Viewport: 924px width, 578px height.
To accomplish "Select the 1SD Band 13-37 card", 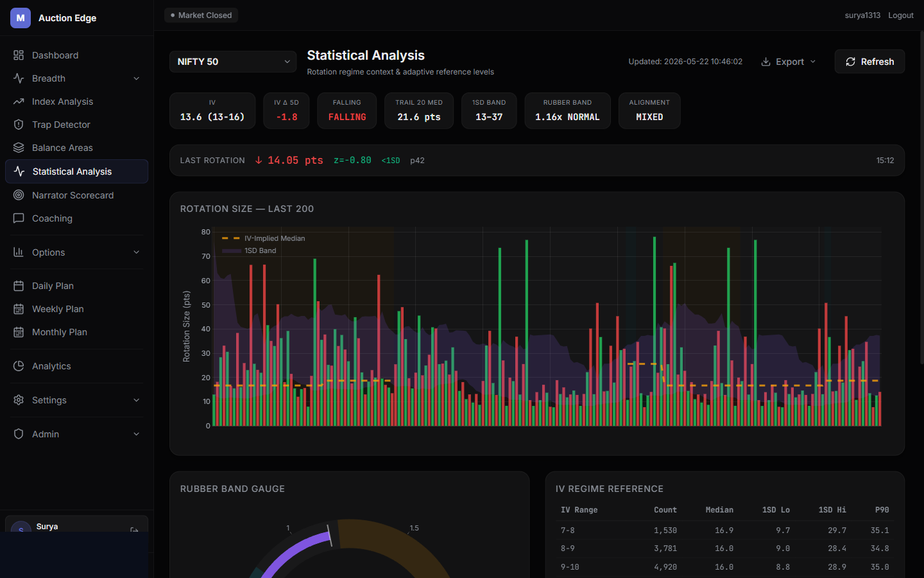I will [489, 110].
